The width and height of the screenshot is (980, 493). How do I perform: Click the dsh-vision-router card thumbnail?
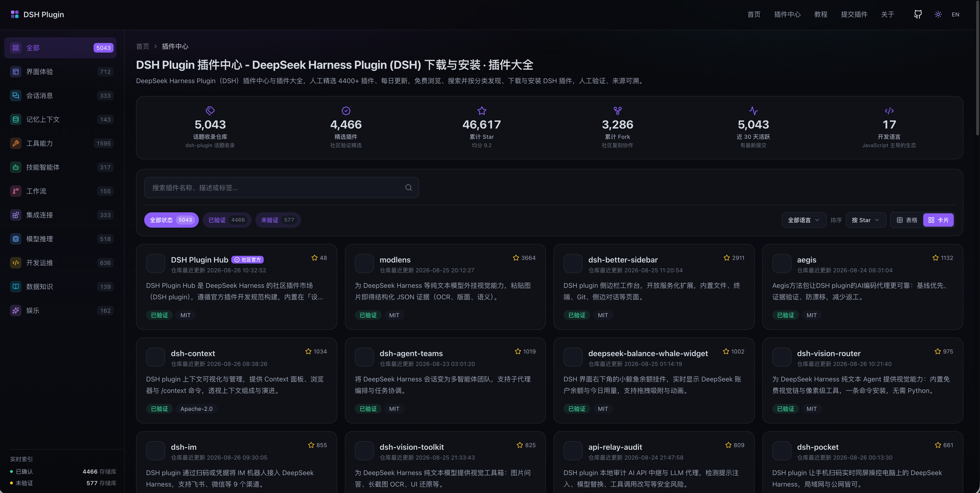[782, 357]
